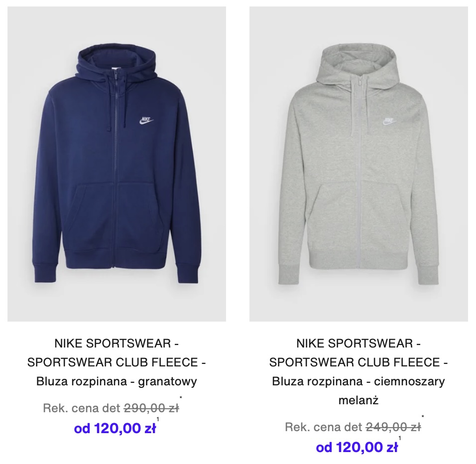
Task: Click the 249,00 zł crossed-out price
Action: (393, 427)
